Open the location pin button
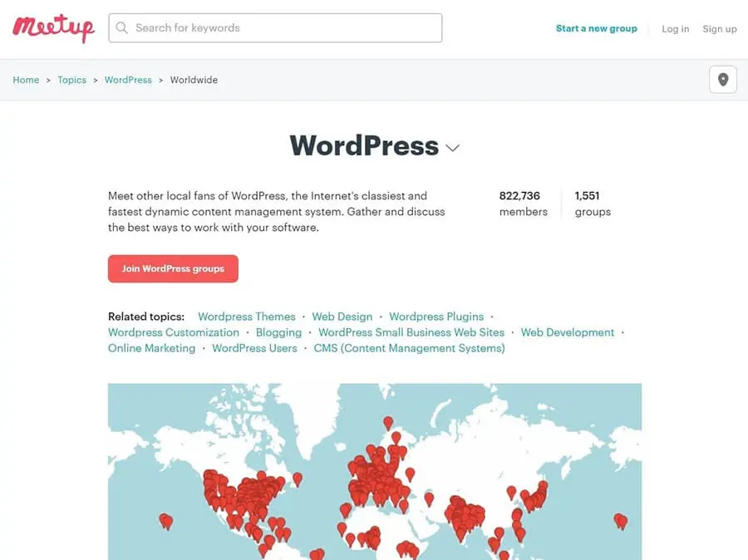Viewport: 748px width, 560px height. 722,80
